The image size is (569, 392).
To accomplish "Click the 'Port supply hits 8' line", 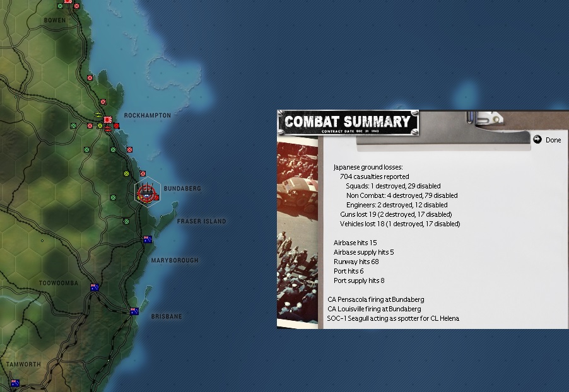I will 359,280.
